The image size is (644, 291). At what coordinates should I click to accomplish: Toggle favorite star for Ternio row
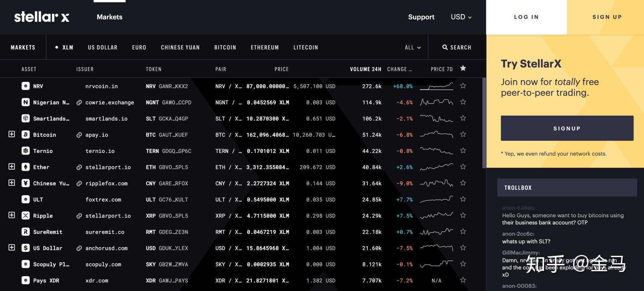click(x=463, y=151)
